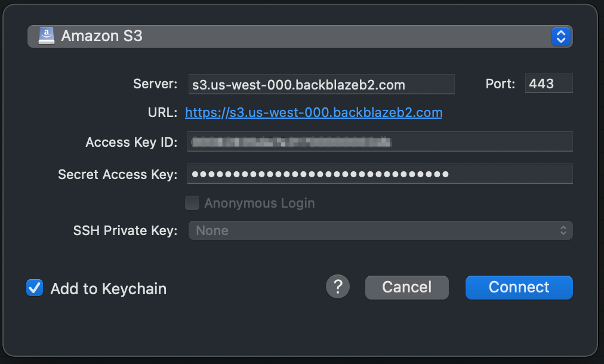Toggle Anonymous Login
This screenshot has height=364, width=604.
pyautogui.click(x=192, y=203)
